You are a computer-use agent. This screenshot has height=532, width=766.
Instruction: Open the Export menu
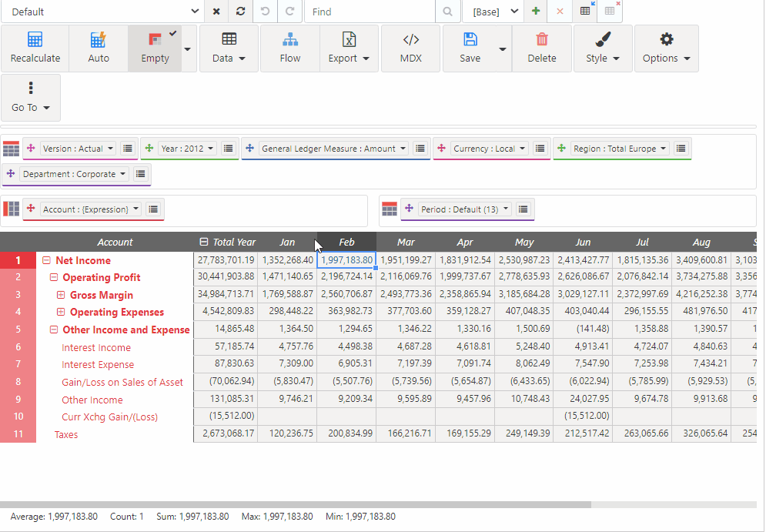[x=349, y=48]
